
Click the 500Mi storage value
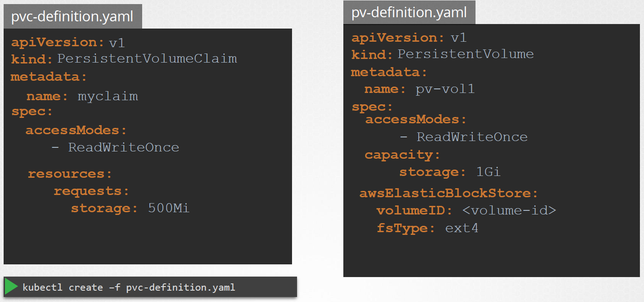click(x=168, y=208)
